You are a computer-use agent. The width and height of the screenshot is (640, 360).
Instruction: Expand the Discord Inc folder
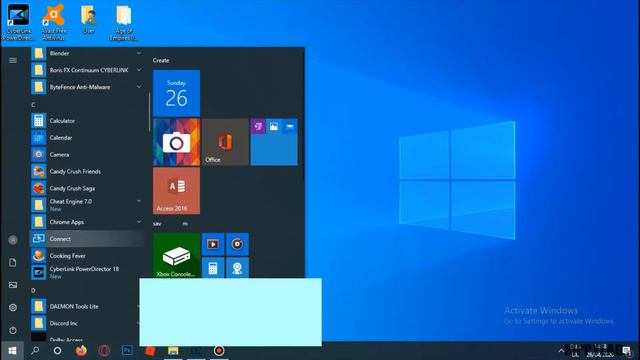[x=85, y=323]
